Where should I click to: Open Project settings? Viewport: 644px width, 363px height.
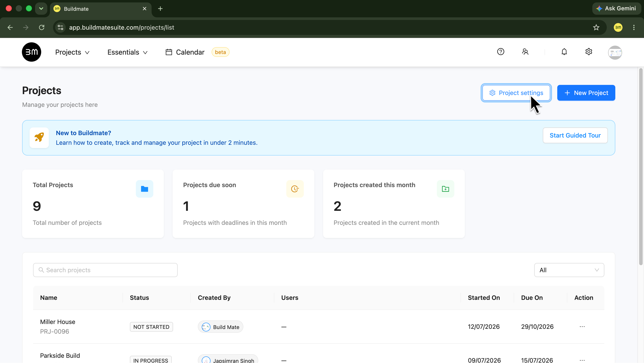pos(516,93)
